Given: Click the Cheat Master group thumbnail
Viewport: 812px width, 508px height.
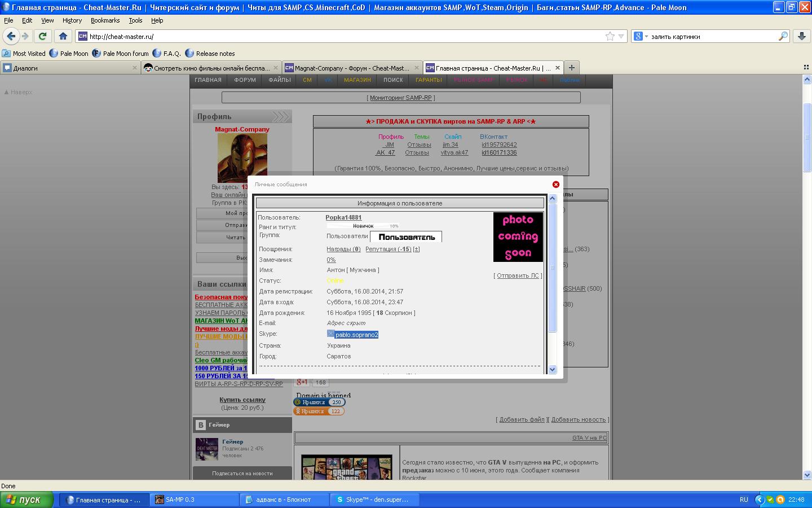Looking at the screenshot, I should click(x=206, y=449).
